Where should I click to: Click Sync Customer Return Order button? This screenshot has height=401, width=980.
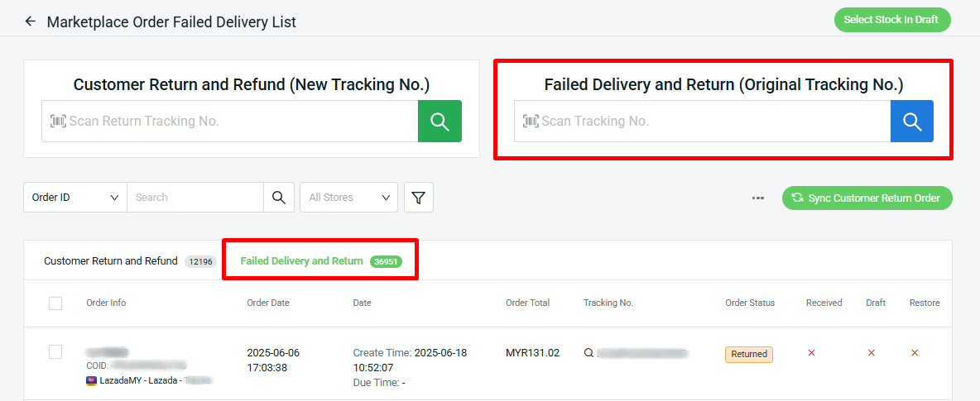[867, 198]
